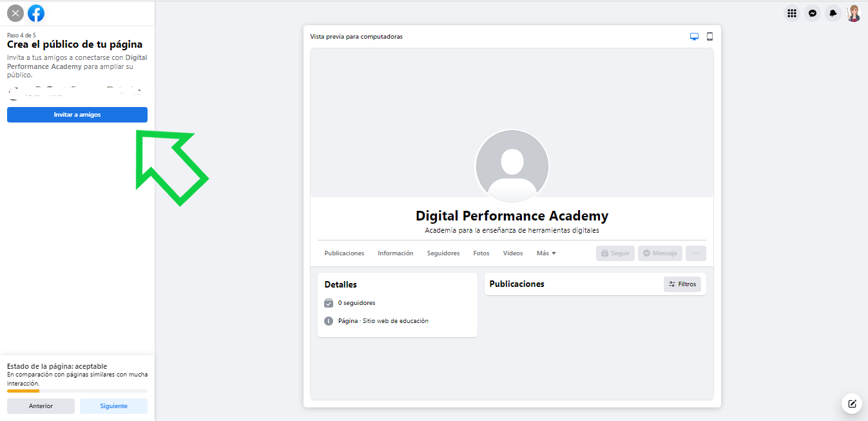This screenshot has height=421, width=868.
Task: Switch preview to desktop view
Action: 694,37
